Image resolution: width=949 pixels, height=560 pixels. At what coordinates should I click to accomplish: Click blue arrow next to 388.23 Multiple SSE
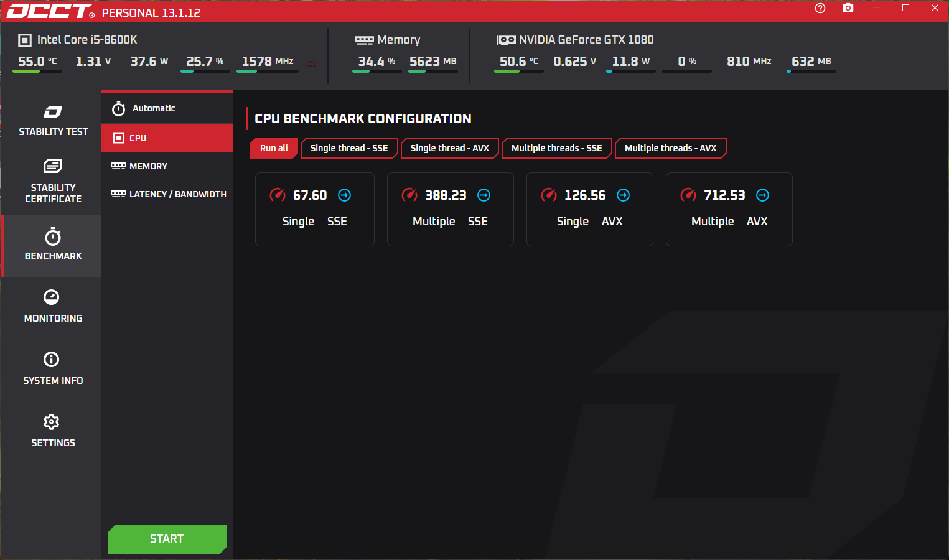tap(484, 195)
